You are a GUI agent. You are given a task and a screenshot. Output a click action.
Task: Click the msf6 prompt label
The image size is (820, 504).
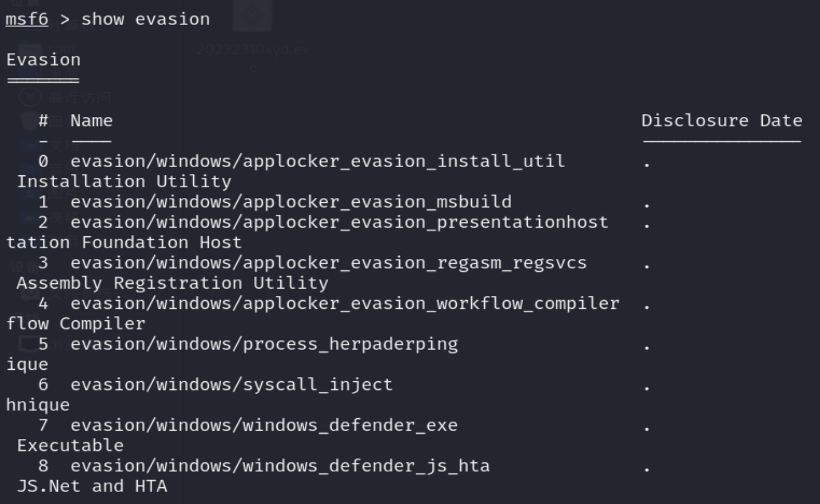pos(27,19)
